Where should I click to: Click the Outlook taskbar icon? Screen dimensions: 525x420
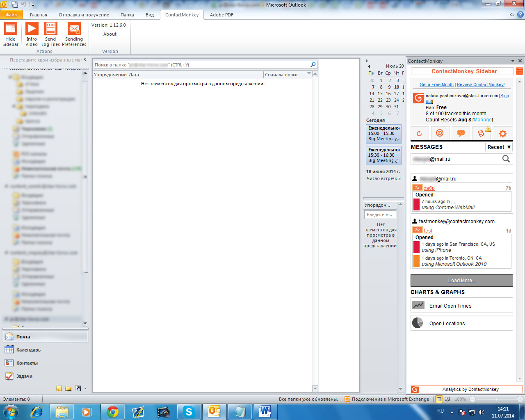pos(215,411)
